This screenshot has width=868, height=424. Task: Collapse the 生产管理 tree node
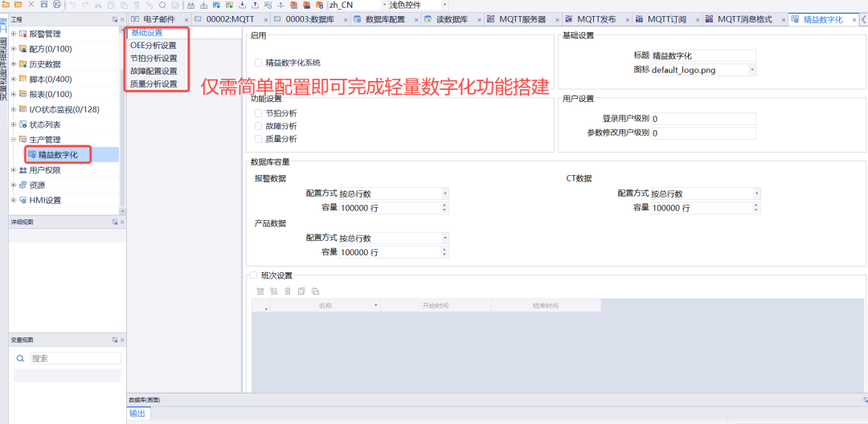click(14, 139)
